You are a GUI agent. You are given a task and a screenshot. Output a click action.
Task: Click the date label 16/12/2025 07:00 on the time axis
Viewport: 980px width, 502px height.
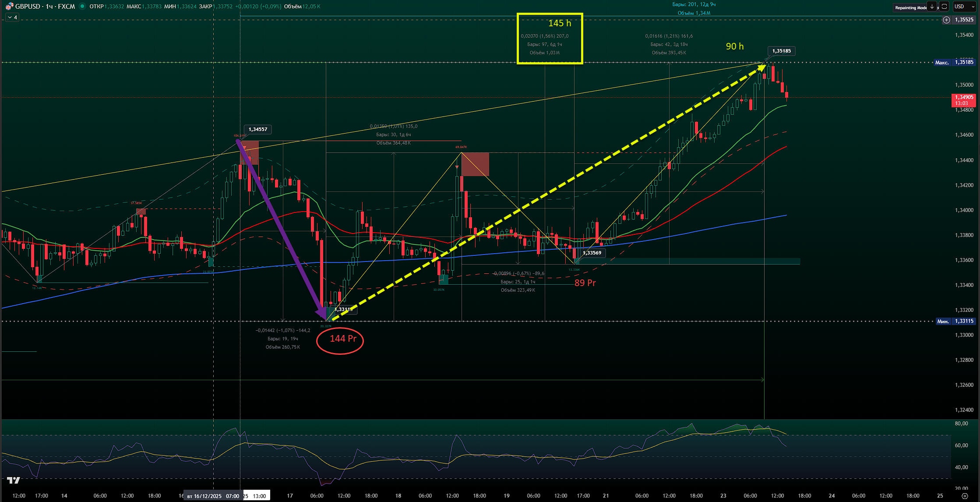213,496
